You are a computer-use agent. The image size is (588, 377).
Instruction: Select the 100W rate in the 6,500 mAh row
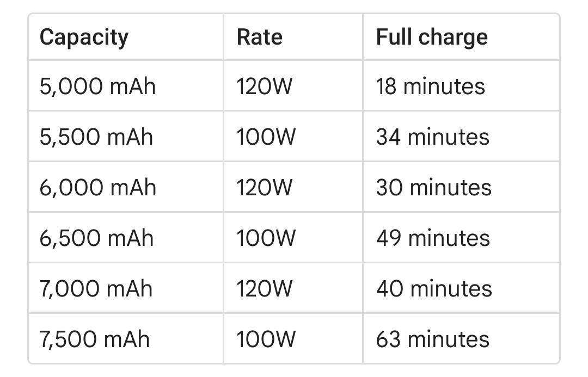(x=266, y=238)
